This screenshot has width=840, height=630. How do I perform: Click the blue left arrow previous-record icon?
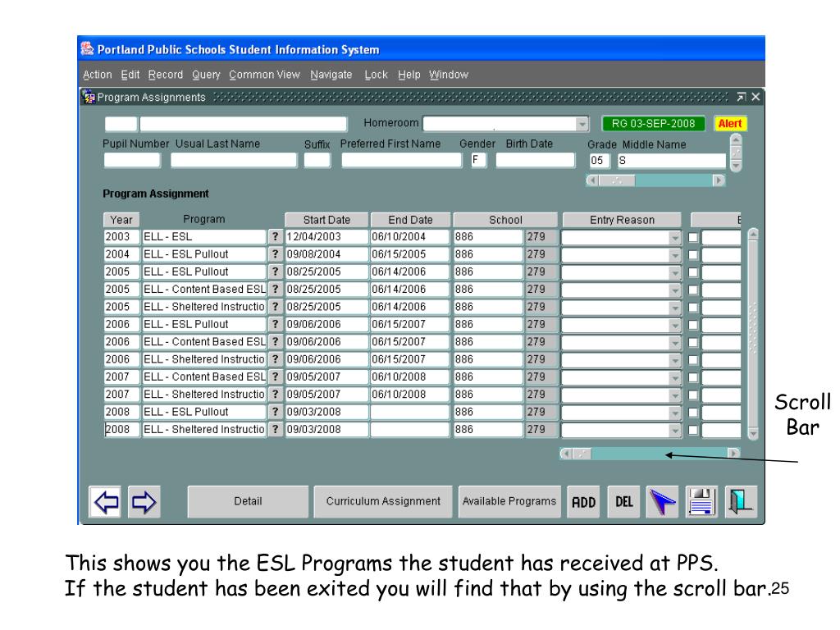[x=106, y=502]
